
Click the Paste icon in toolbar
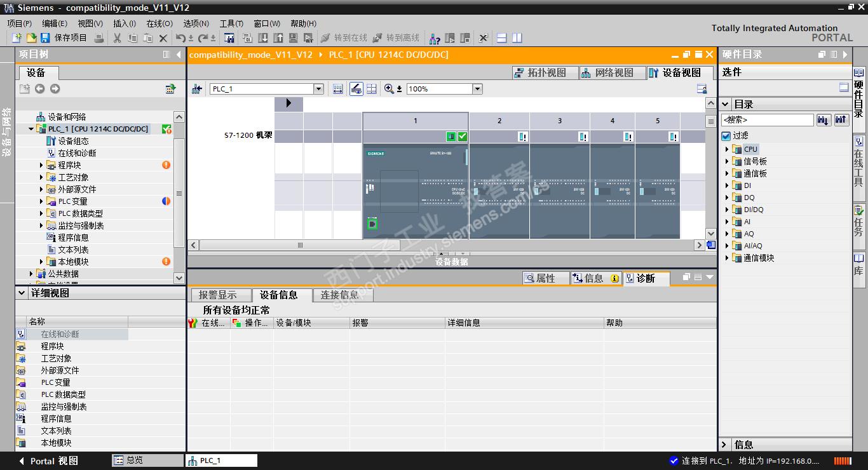147,38
